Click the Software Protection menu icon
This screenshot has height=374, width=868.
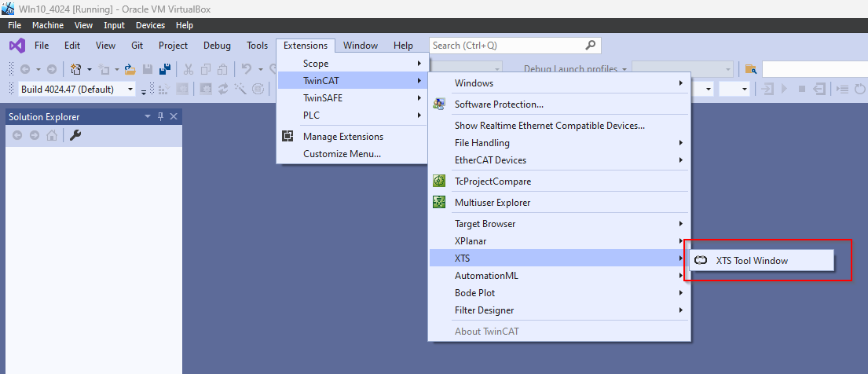click(x=439, y=104)
